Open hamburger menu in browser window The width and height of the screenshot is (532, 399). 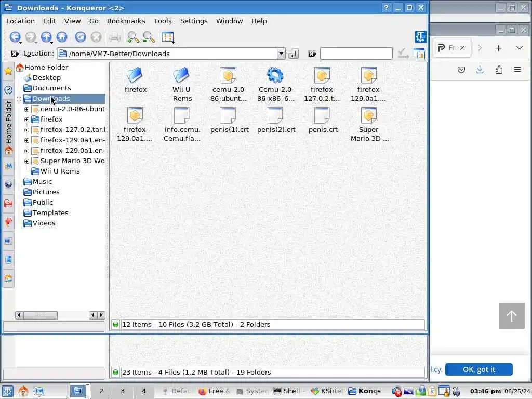[517, 70]
